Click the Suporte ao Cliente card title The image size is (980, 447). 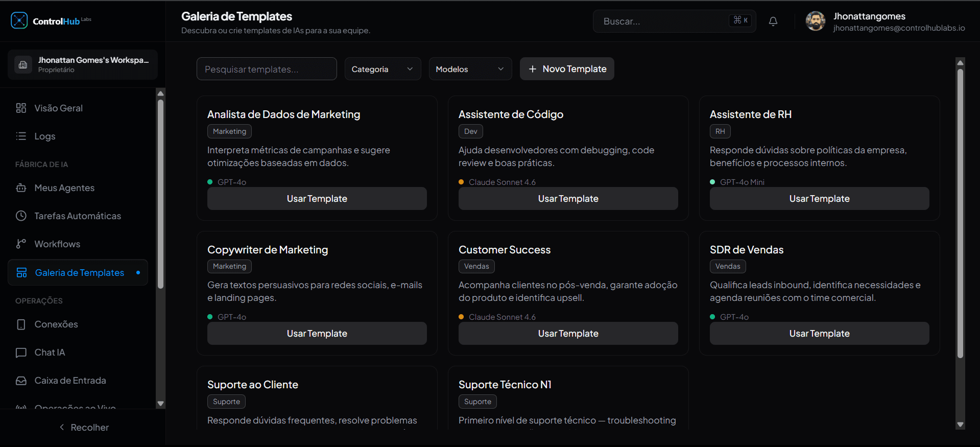click(x=253, y=385)
